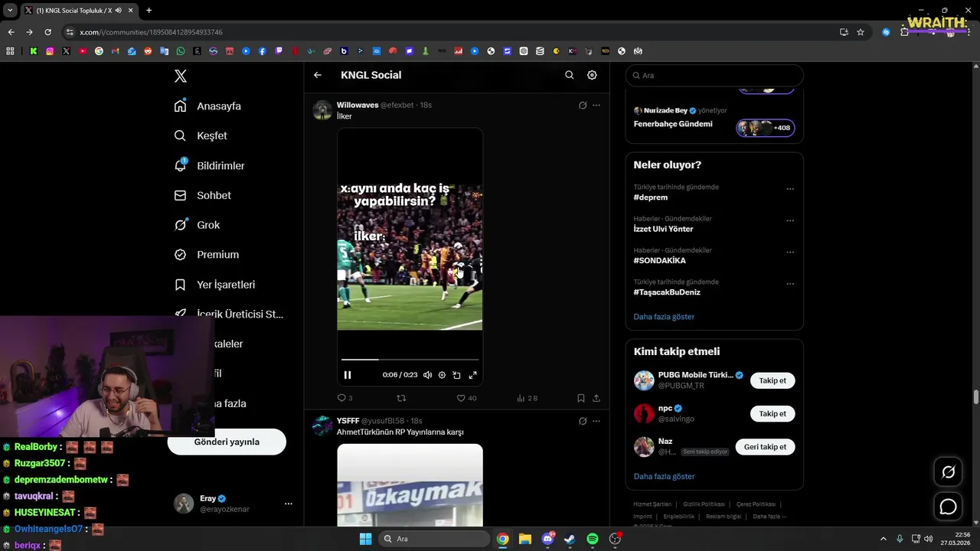
Task: Open Grok icon on Willowaves post
Action: click(x=583, y=105)
